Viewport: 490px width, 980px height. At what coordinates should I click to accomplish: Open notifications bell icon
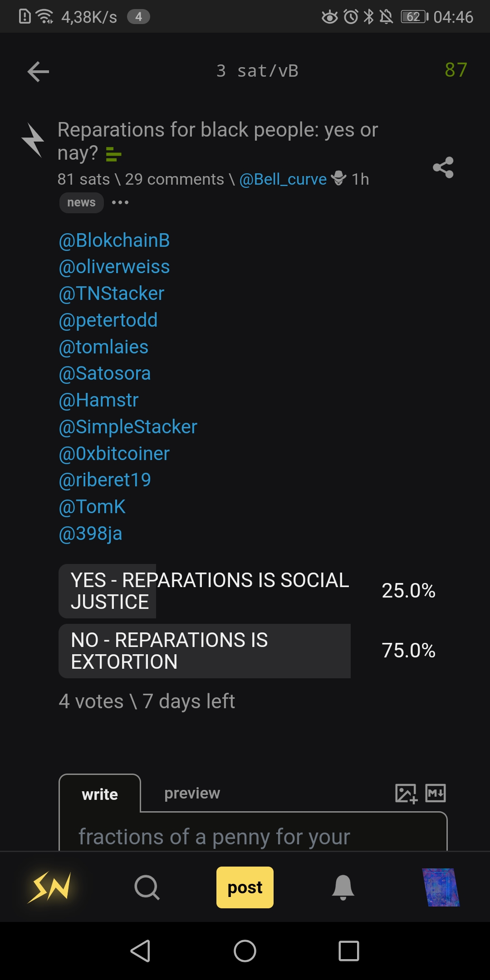pos(343,887)
